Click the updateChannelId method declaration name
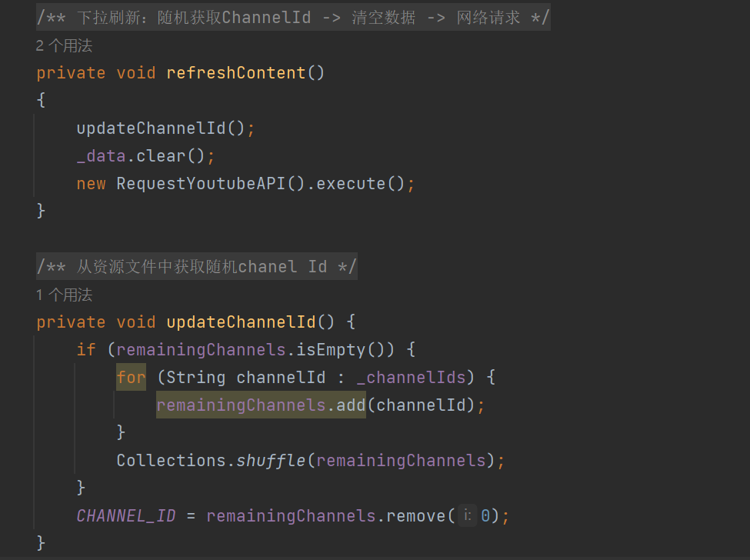750x560 pixels. (x=241, y=322)
